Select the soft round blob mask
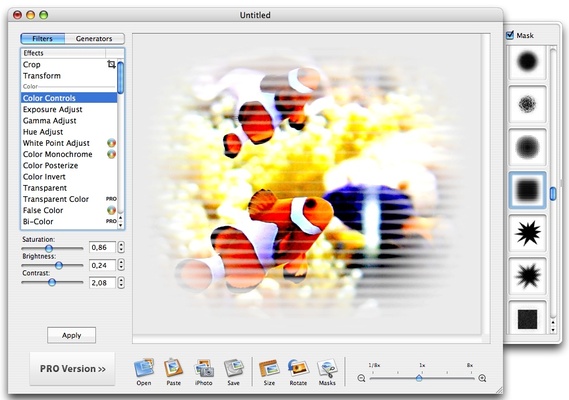The height and width of the screenshot is (400, 569). click(x=527, y=62)
